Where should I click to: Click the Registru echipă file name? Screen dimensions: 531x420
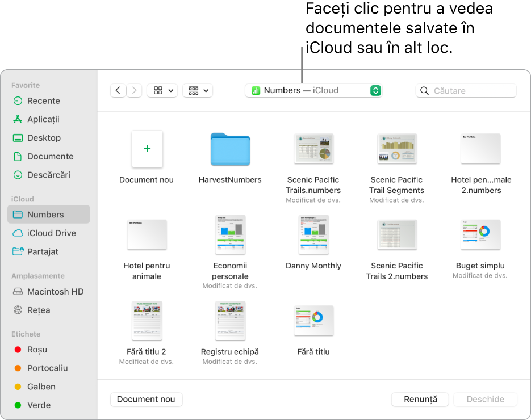click(x=230, y=352)
